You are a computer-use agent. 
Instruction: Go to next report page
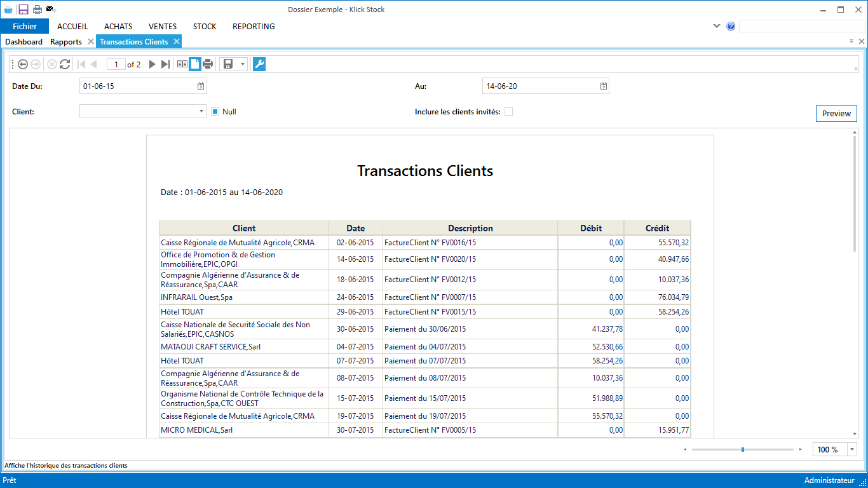153,64
